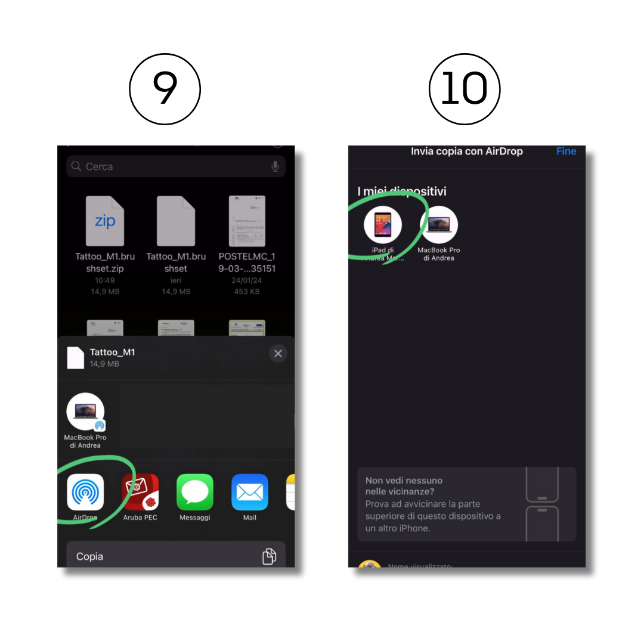Image resolution: width=644 pixels, height=644 pixels.
Task: Open POSTELMC document thumbnail
Action: coord(247,221)
